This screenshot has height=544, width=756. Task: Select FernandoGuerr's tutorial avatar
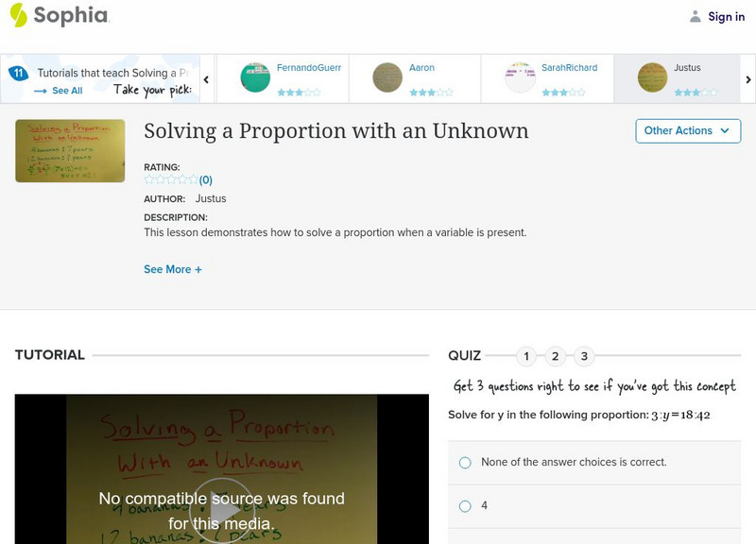255,77
